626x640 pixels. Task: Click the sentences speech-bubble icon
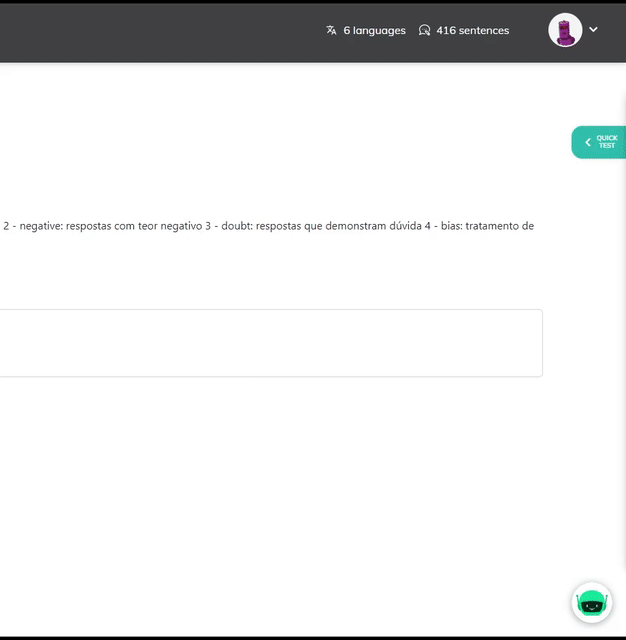coord(424,30)
